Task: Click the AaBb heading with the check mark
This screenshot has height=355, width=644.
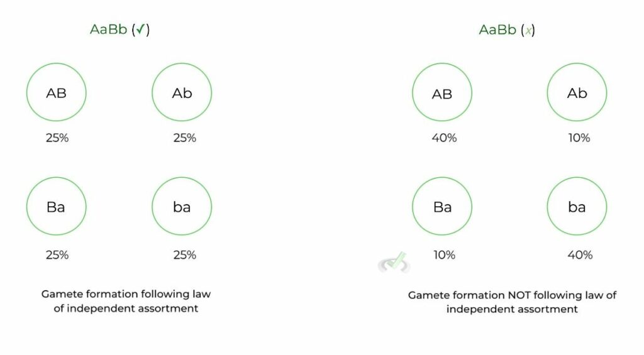Action: (109, 30)
